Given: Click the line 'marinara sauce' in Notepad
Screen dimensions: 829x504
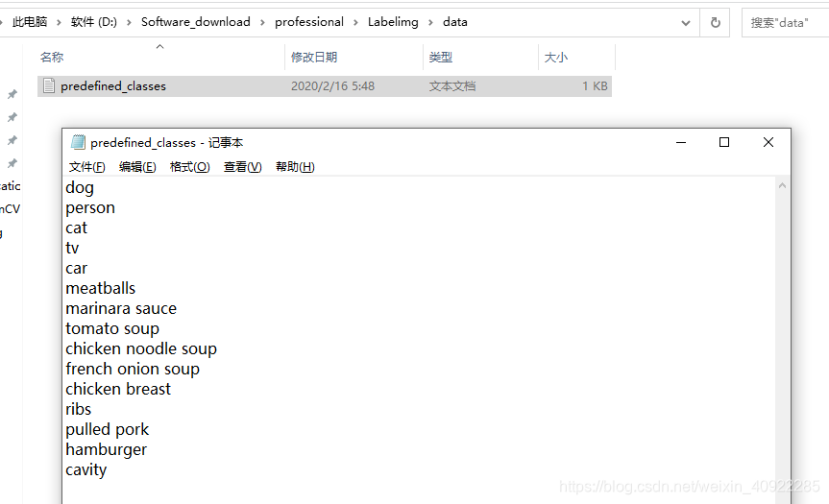Looking at the screenshot, I should [x=121, y=308].
